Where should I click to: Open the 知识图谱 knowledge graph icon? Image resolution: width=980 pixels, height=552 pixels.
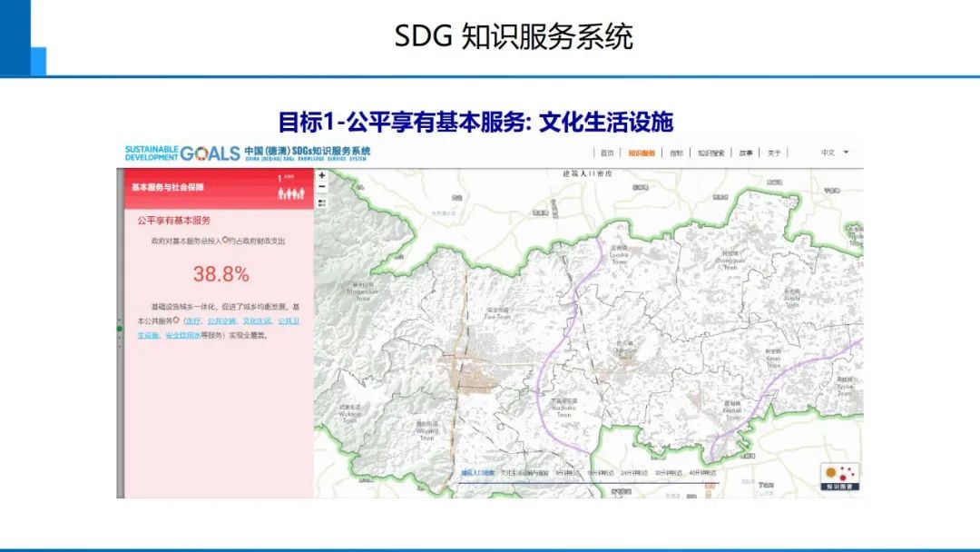tap(839, 475)
